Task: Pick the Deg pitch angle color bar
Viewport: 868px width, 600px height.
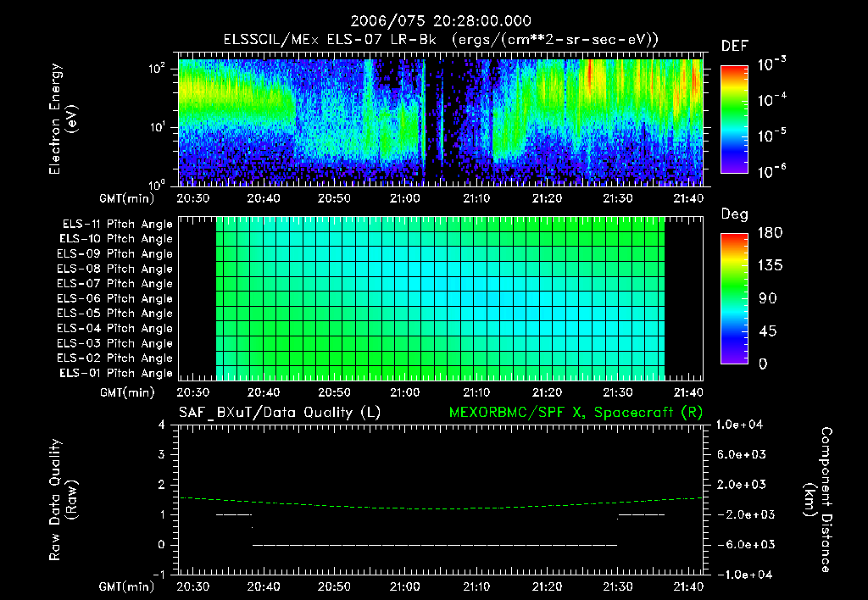Action: [x=734, y=298]
